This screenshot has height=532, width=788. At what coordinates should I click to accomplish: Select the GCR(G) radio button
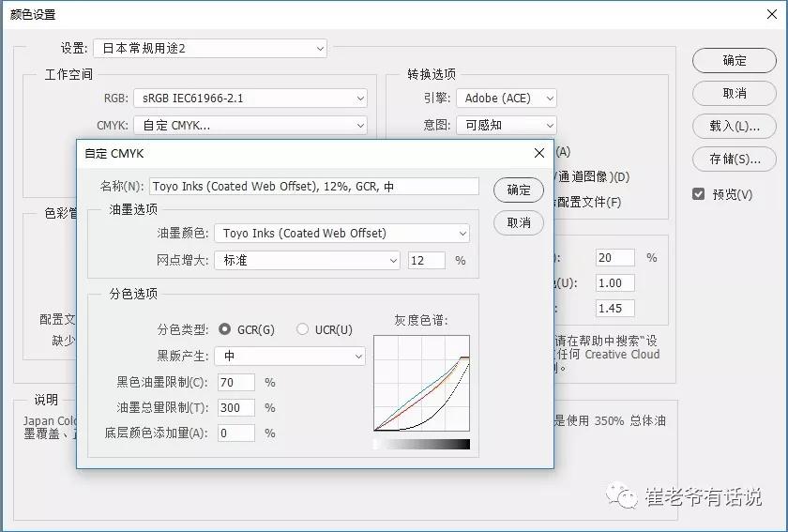click(225, 329)
